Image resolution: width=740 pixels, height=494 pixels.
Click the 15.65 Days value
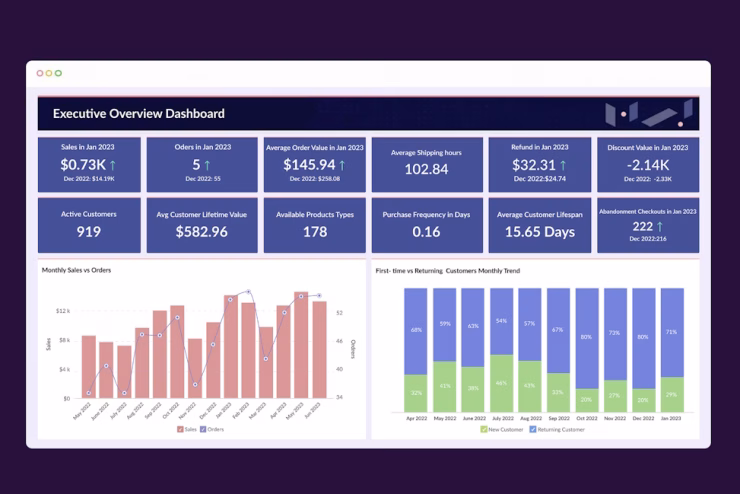[x=540, y=232]
